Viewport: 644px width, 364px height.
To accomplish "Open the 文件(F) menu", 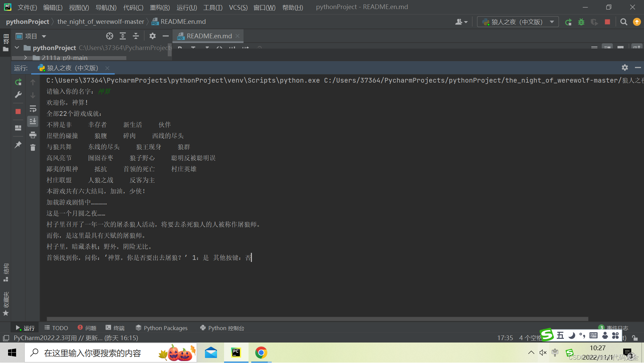I will click(27, 7).
